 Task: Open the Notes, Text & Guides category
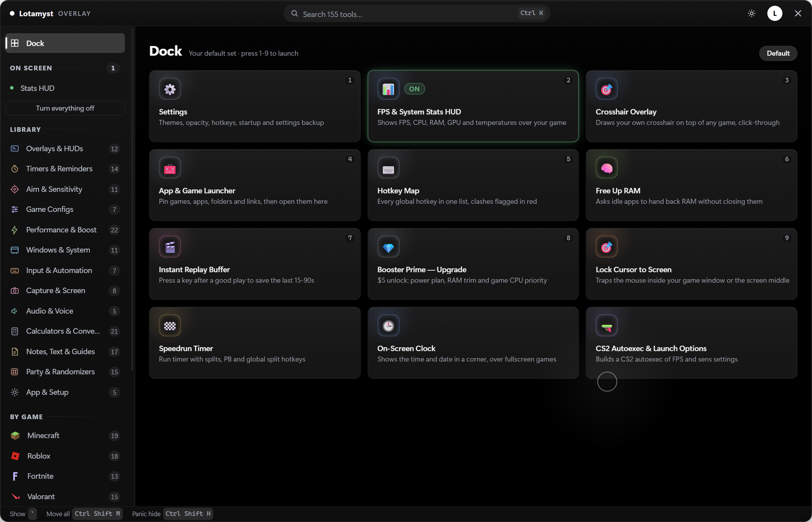(65, 352)
